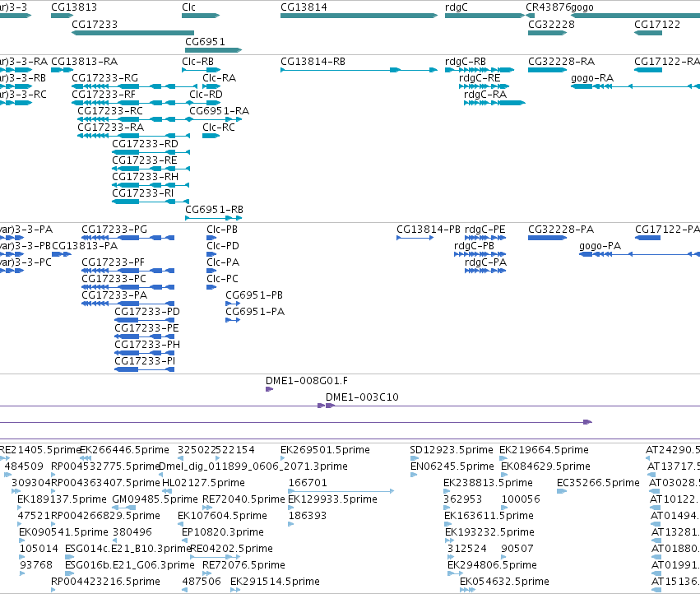Click transcript CG17233-RC
The width and height of the screenshot is (700, 594).
(110, 111)
